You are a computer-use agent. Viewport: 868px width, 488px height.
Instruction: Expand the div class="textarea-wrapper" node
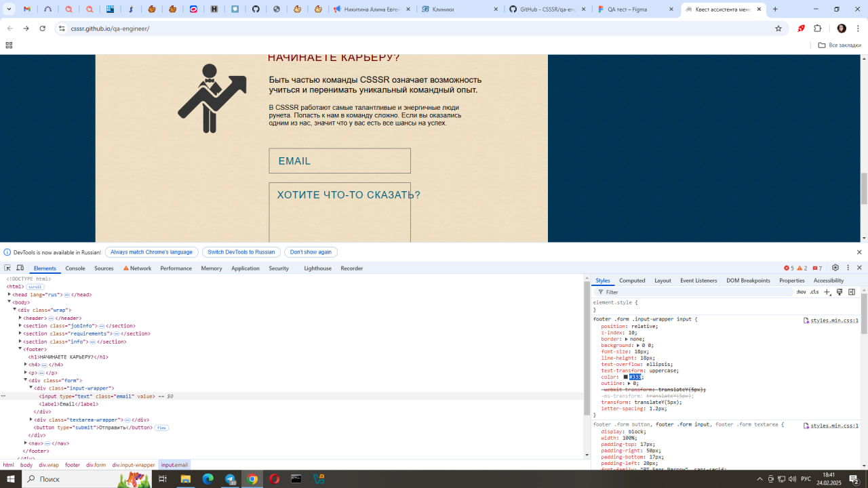tap(31, 420)
